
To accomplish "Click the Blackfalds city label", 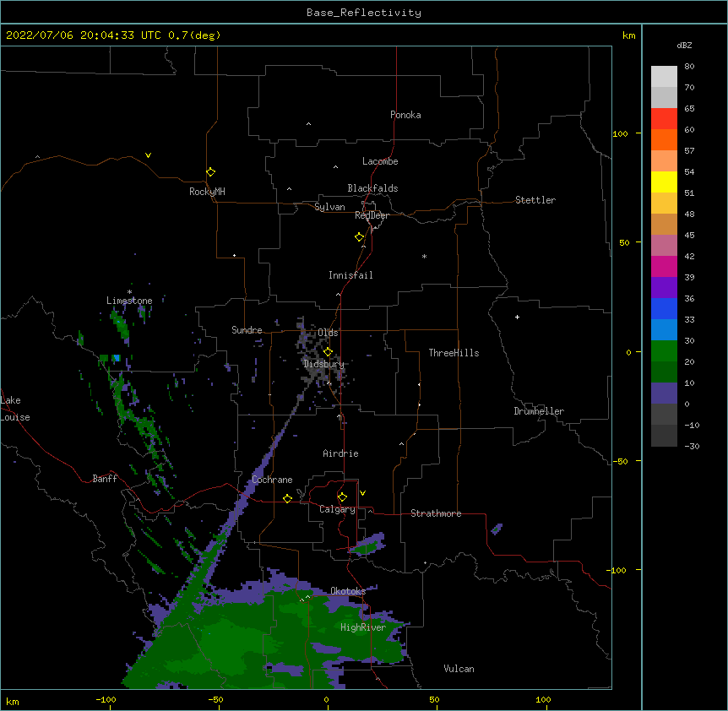I will [x=372, y=188].
